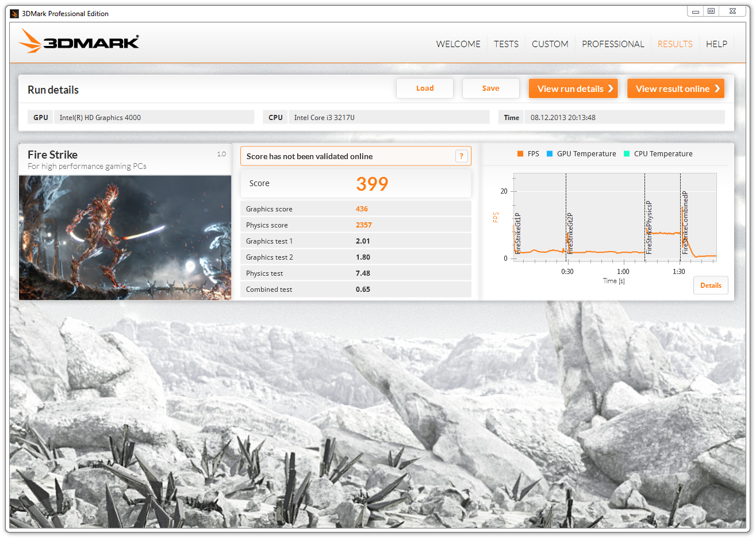The width and height of the screenshot is (756, 544).
Task: Open the CUSTOM tab
Action: click(x=550, y=44)
